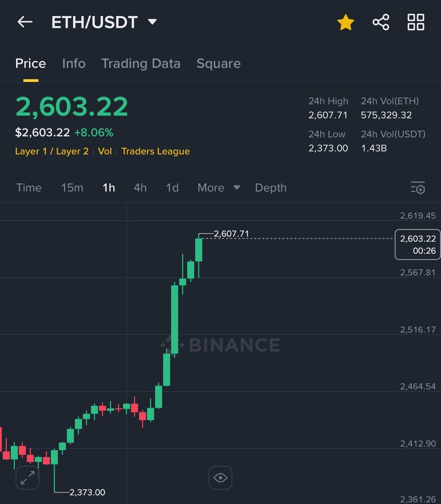This screenshot has height=504, width=441.
Task: Open the Trading Data tab
Action: (141, 63)
